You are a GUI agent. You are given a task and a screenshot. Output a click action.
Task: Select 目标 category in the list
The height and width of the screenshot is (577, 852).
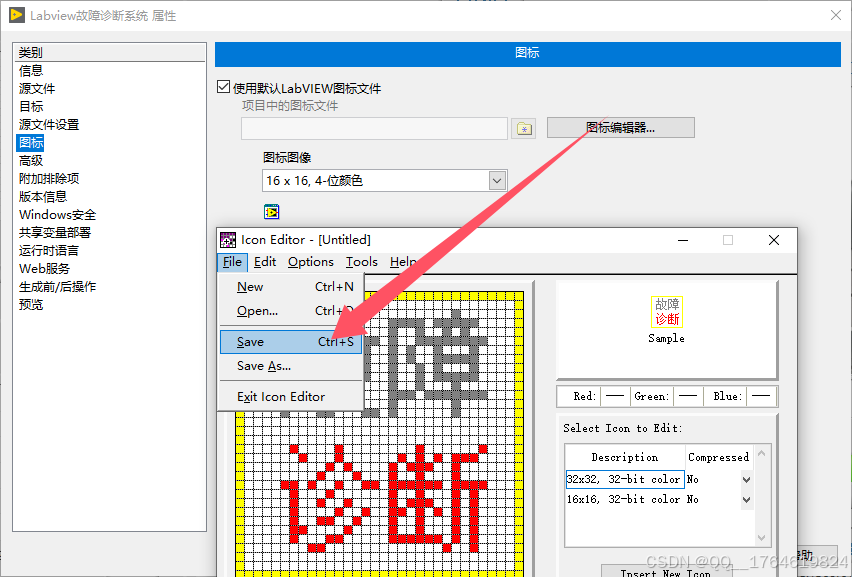(31, 106)
